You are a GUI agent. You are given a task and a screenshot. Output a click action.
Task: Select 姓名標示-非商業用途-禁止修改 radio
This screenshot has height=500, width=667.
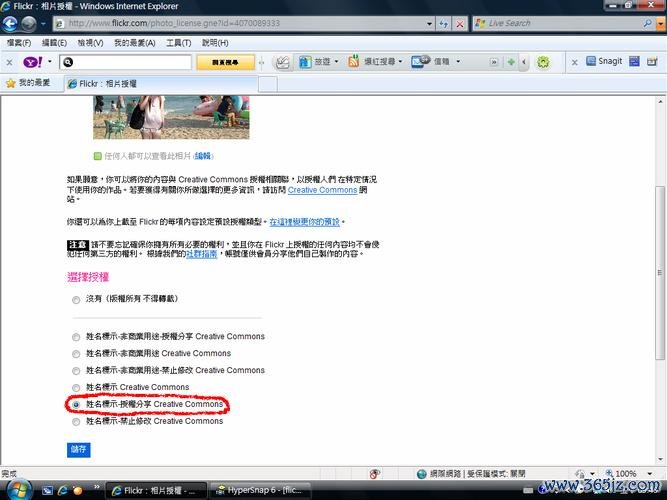76,371
